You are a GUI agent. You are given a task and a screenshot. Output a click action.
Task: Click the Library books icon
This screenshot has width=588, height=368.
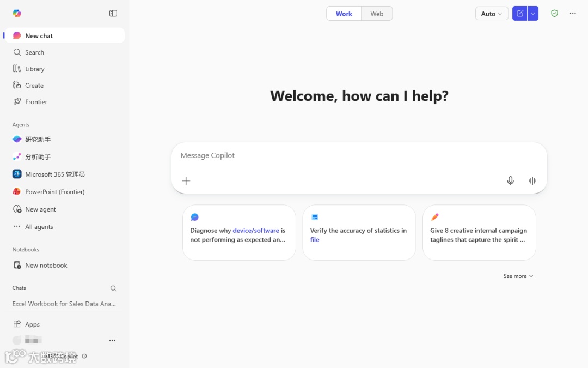(17, 69)
